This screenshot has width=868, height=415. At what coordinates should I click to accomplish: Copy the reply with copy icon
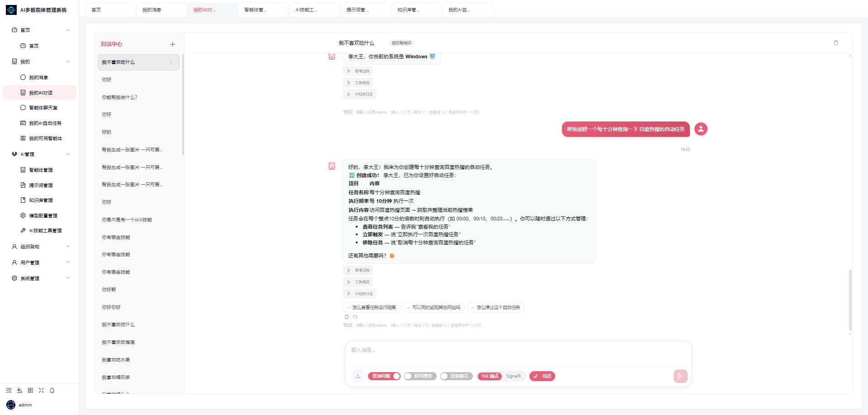[347, 317]
